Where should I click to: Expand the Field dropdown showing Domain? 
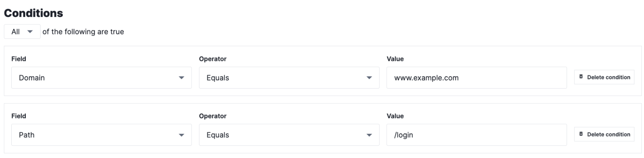click(x=101, y=78)
